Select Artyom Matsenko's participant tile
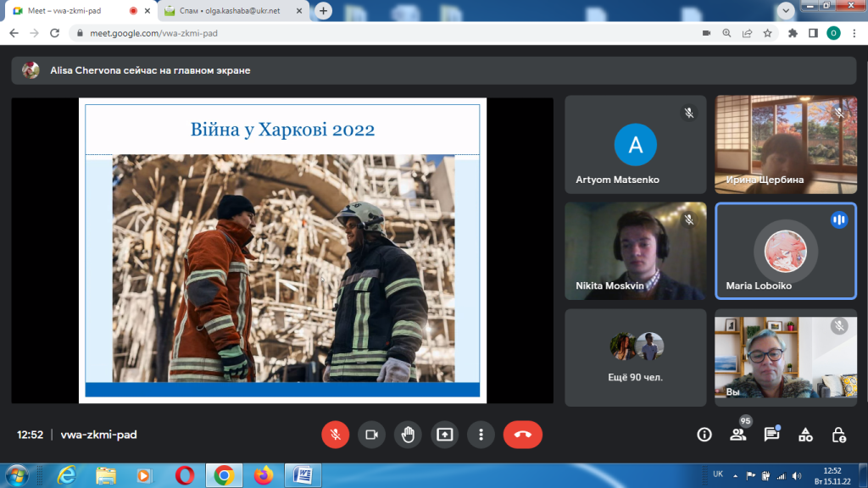Image resolution: width=868 pixels, height=488 pixels. click(x=636, y=144)
